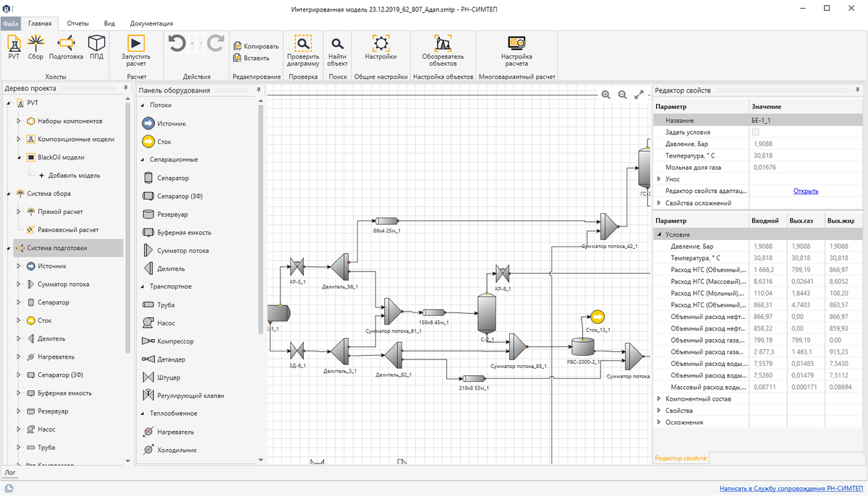The height and width of the screenshot is (496, 868).
Task: Select the Главная ribbon tab
Action: tap(39, 23)
